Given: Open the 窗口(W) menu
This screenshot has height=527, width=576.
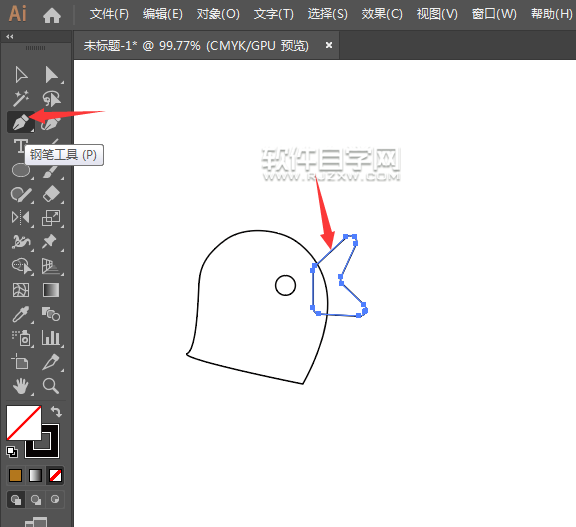Looking at the screenshot, I should point(494,14).
